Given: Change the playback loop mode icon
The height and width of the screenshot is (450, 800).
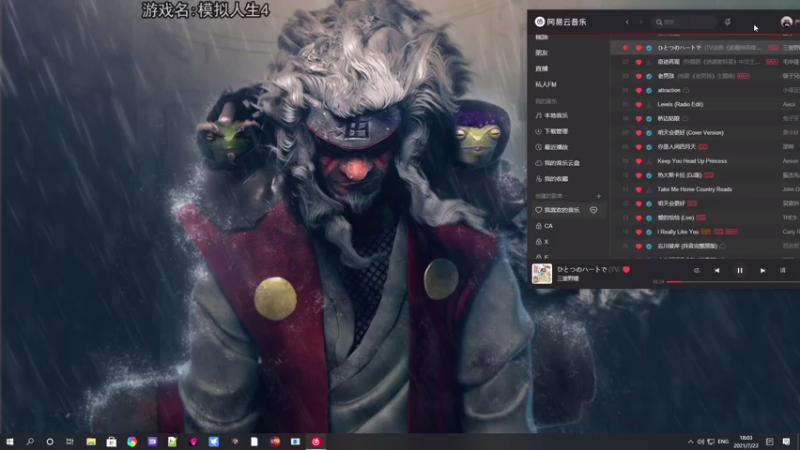Looking at the screenshot, I should click(x=697, y=270).
